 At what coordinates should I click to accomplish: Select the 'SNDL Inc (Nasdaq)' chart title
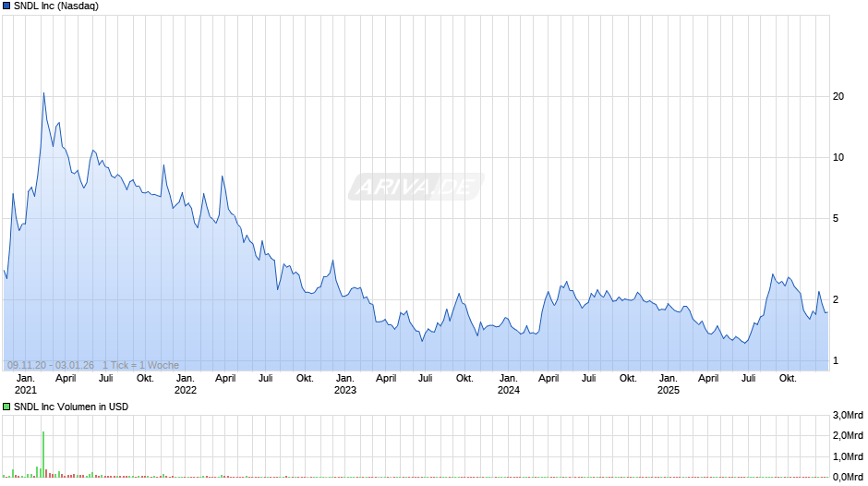coord(56,6)
